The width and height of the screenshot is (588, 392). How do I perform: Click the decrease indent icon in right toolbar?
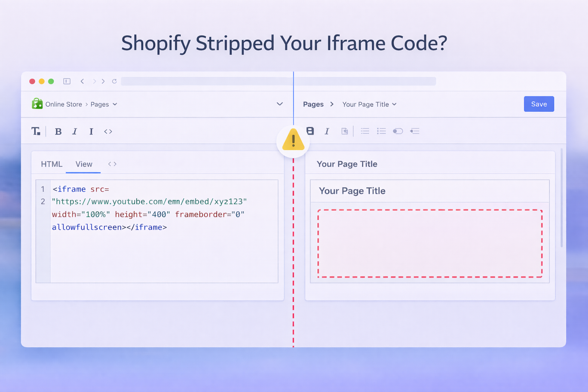(415, 131)
